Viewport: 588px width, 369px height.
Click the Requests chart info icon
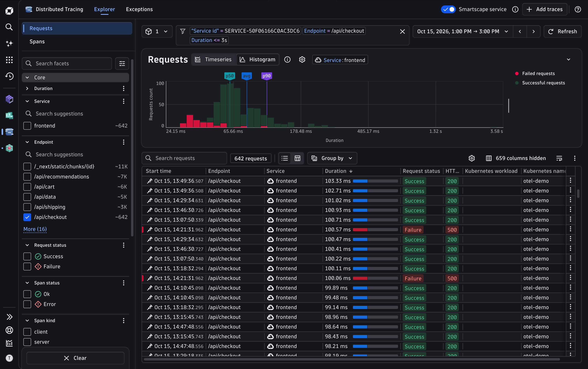287,59
